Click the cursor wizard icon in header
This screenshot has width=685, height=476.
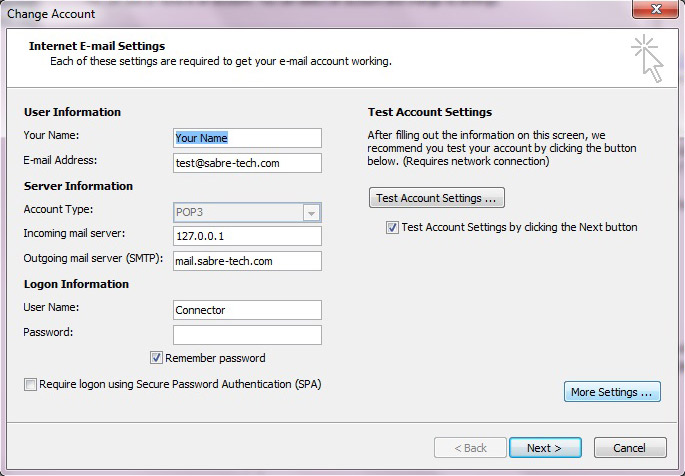pyautogui.click(x=647, y=59)
